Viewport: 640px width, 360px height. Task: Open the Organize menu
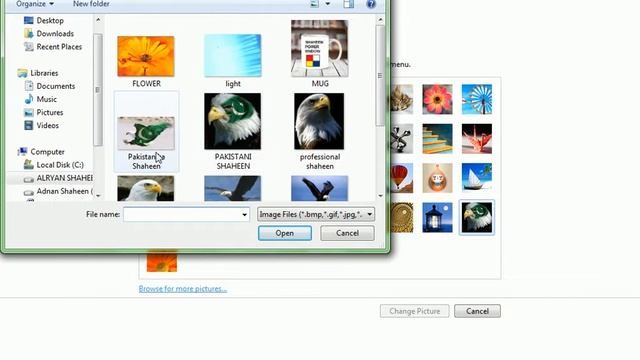tap(35, 4)
